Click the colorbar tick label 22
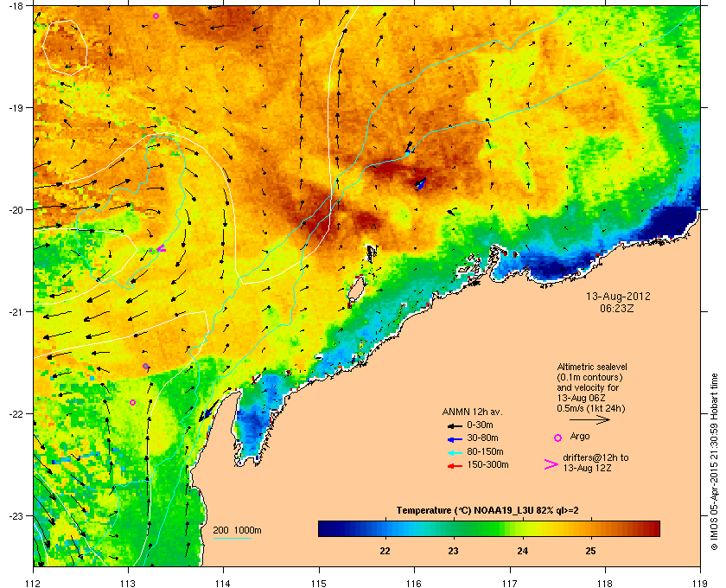The height and width of the screenshot is (588, 726). click(385, 552)
